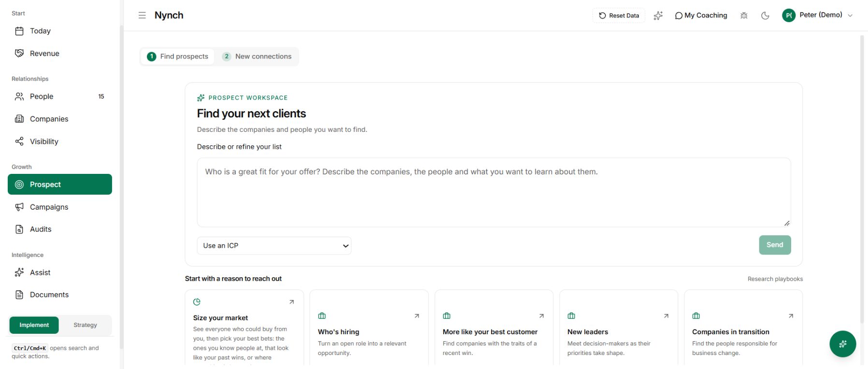Click the More like your best customer arrow
The height and width of the screenshot is (369, 868).
coord(541,316)
